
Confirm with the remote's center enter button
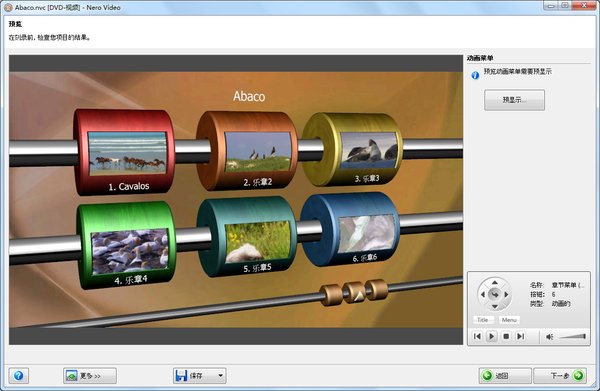tap(495, 295)
